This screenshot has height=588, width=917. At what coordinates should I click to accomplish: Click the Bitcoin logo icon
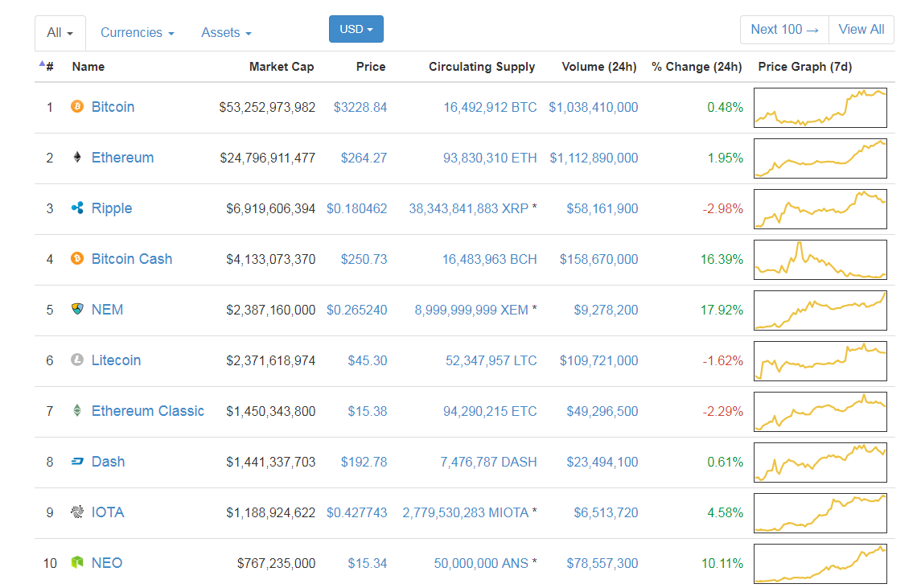[77, 106]
